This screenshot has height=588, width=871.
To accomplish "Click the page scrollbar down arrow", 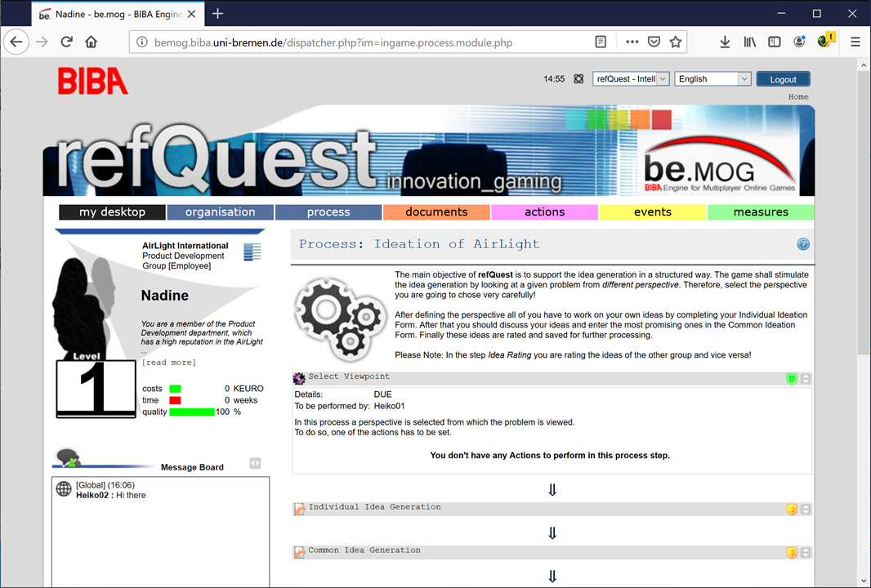I will (x=864, y=581).
